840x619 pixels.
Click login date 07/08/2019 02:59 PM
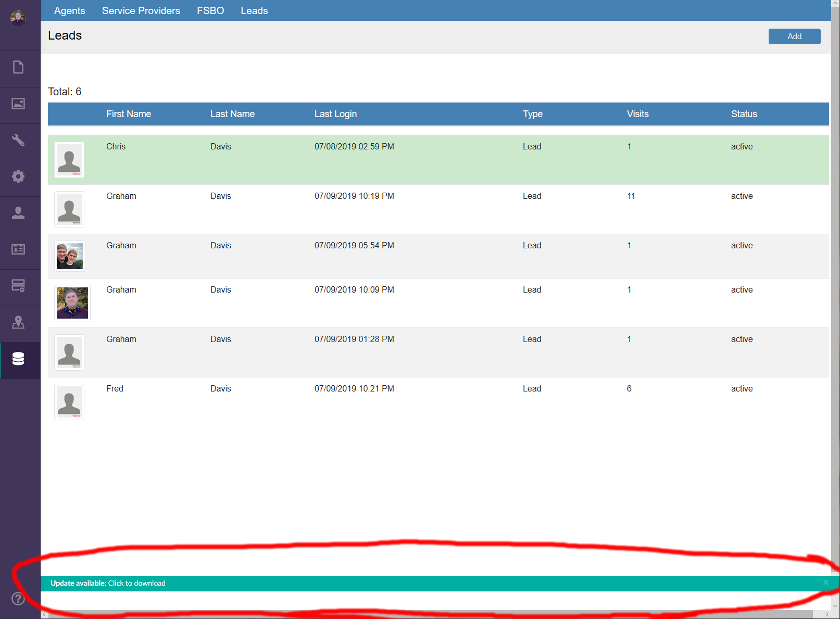point(354,146)
